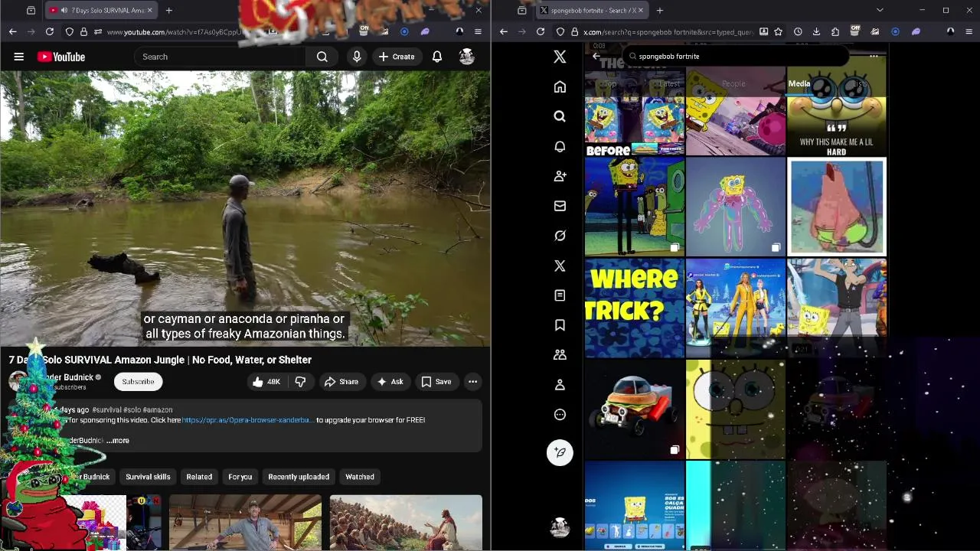Open the recommended video with man in wooden shelter
The image size is (980, 551).
tap(245, 523)
